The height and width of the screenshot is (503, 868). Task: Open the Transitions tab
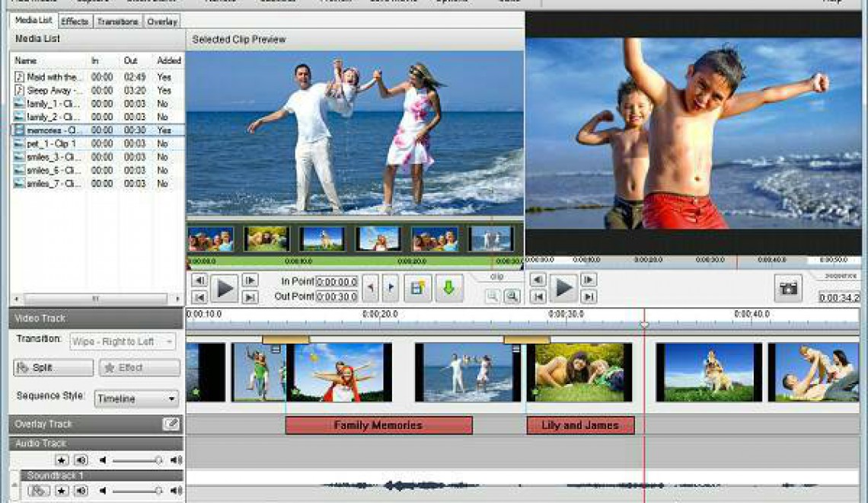coord(117,21)
